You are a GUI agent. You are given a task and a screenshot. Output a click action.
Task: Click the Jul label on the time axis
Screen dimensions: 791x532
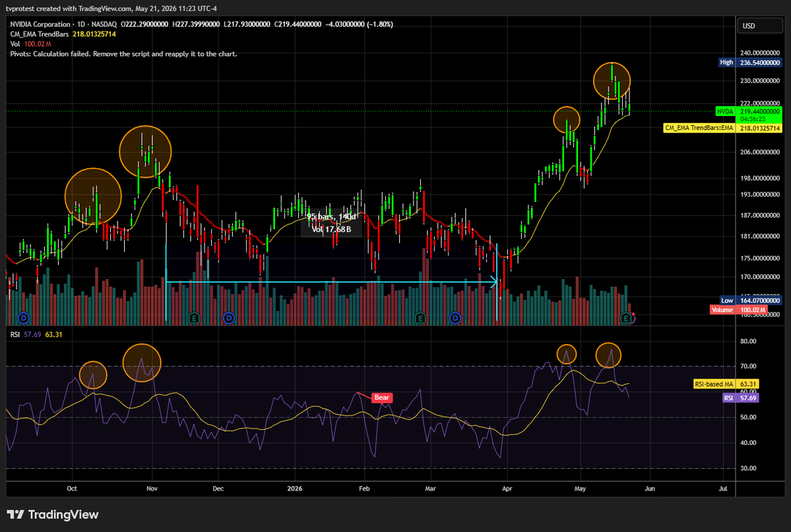click(723, 488)
